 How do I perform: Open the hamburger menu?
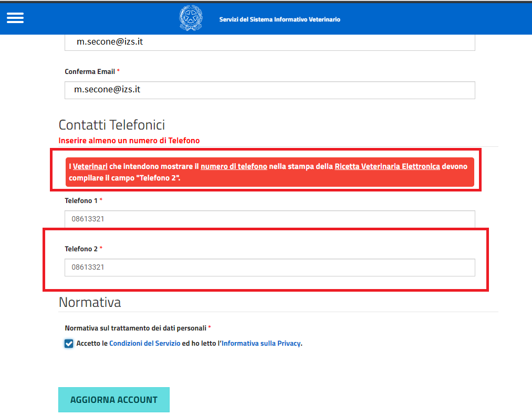[x=15, y=18]
